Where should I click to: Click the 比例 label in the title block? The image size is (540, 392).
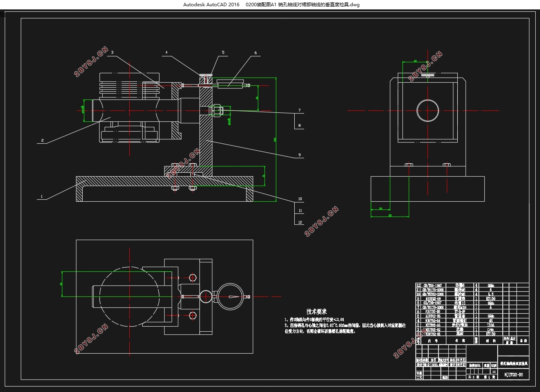[494, 366]
